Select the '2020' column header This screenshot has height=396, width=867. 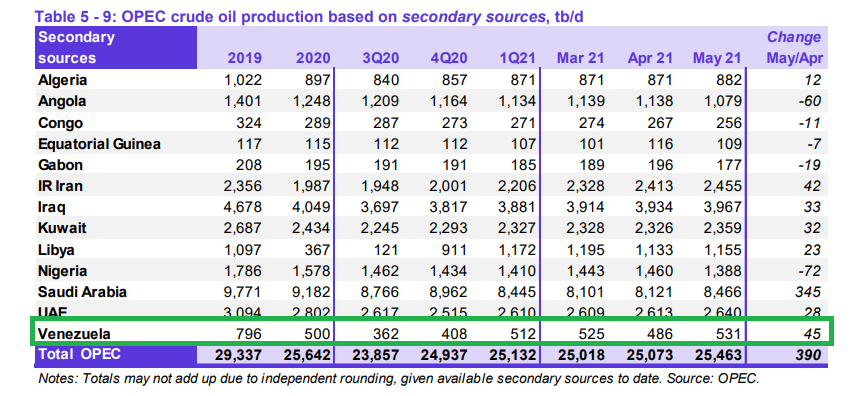pyautogui.click(x=313, y=58)
